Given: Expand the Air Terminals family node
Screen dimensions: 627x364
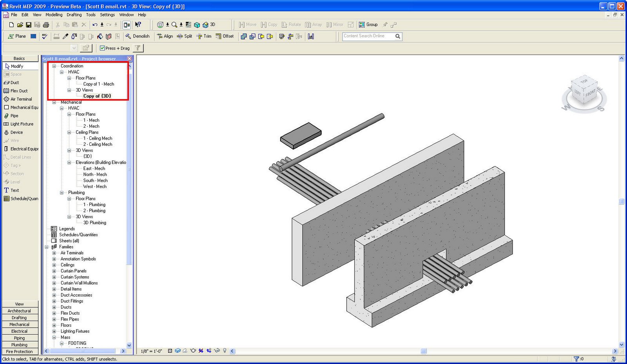Looking at the screenshot, I should click(54, 253).
